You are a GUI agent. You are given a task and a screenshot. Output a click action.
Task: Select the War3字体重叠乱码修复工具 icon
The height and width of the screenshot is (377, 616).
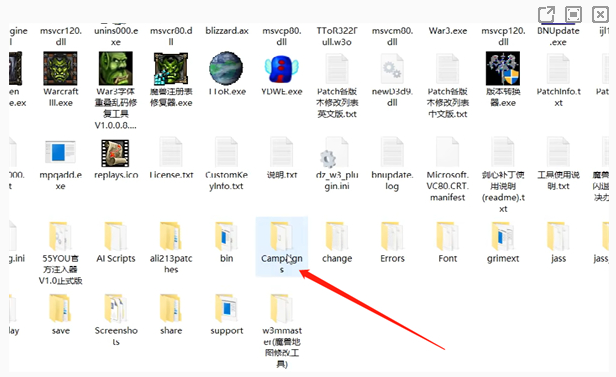click(x=116, y=68)
